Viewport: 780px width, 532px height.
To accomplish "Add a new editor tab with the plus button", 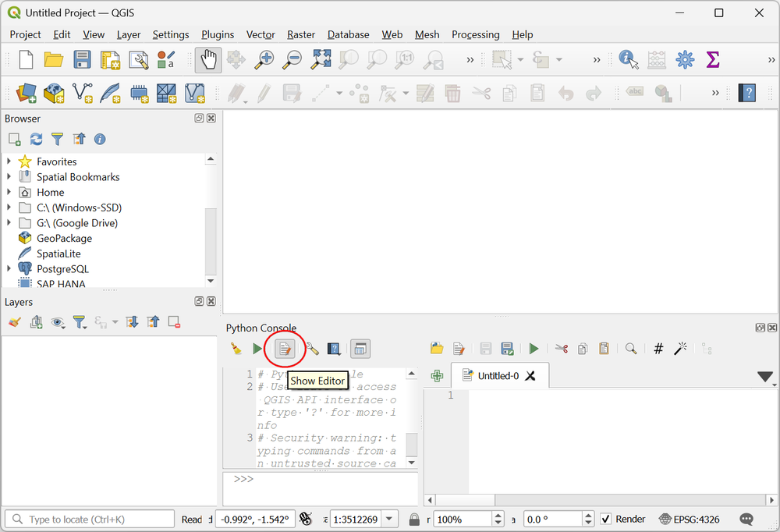I will click(438, 376).
